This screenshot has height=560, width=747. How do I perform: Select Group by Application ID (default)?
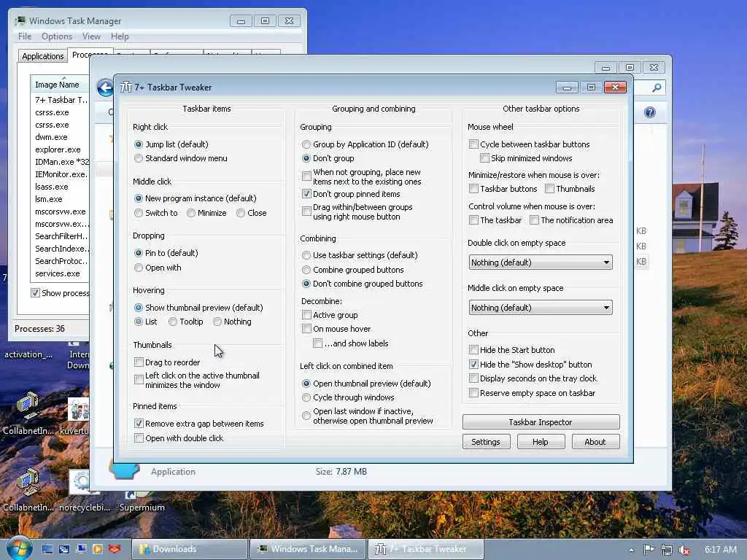pos(306,144)
